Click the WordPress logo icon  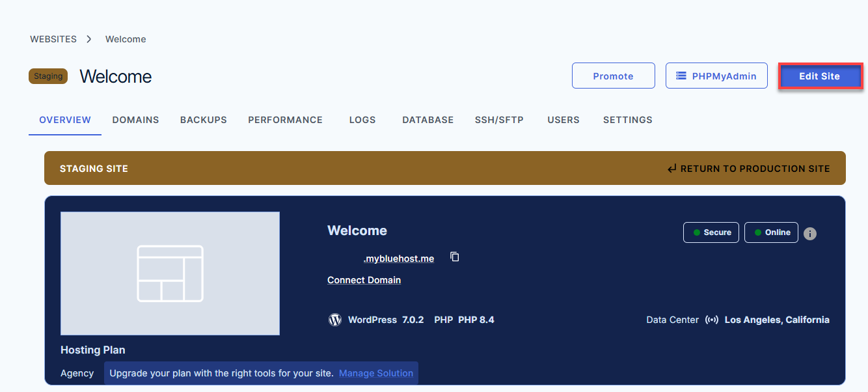(x=335, y=320)
